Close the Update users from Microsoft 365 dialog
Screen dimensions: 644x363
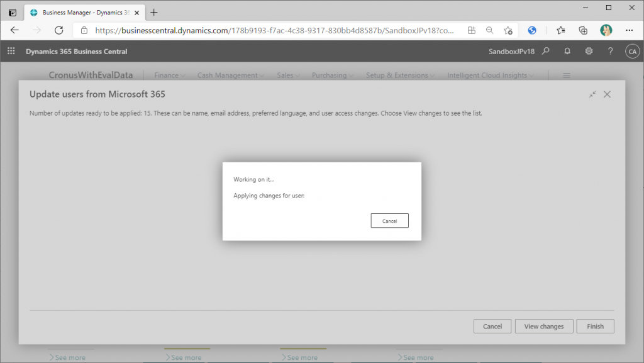click(607, 94)
